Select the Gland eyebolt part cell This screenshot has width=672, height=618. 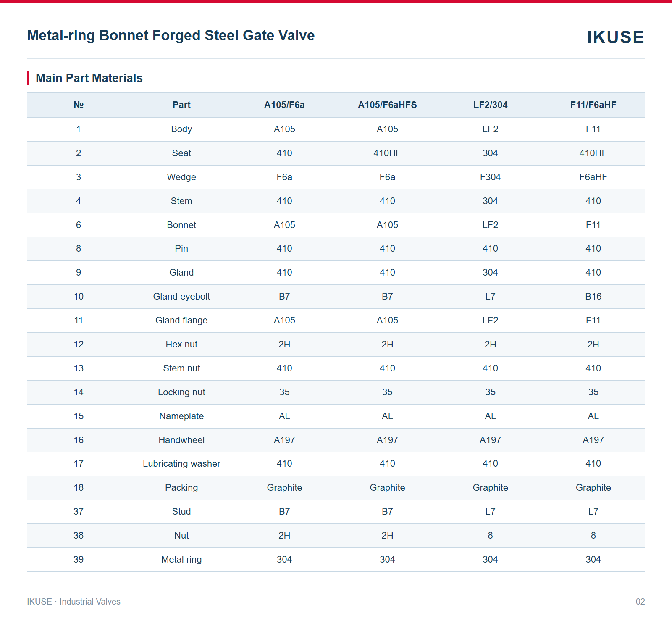[x=181, y=297]
